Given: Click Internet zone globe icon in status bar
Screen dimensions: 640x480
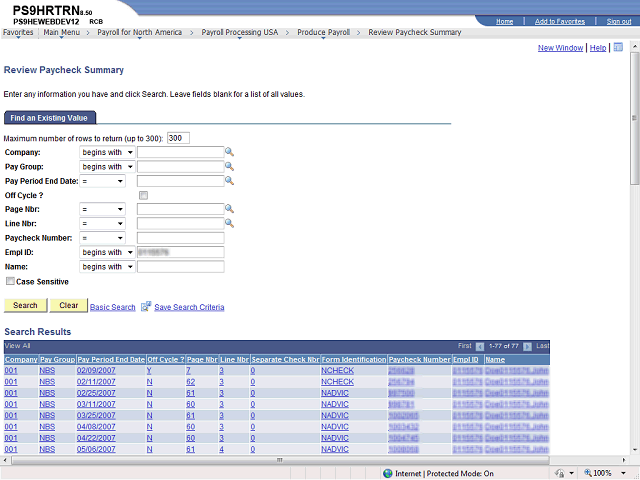Looking at the screenshot, I should (388, 473).
